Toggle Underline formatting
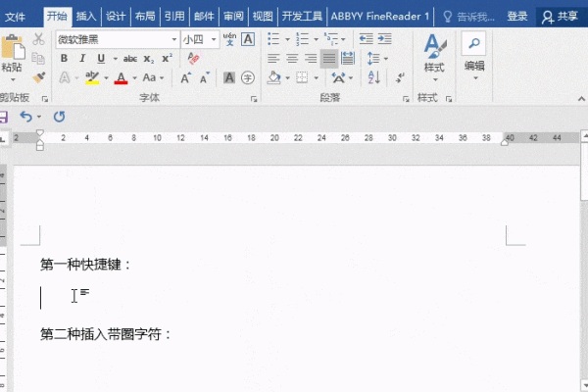This screenshot has width=588, height=392. (101, 58)
